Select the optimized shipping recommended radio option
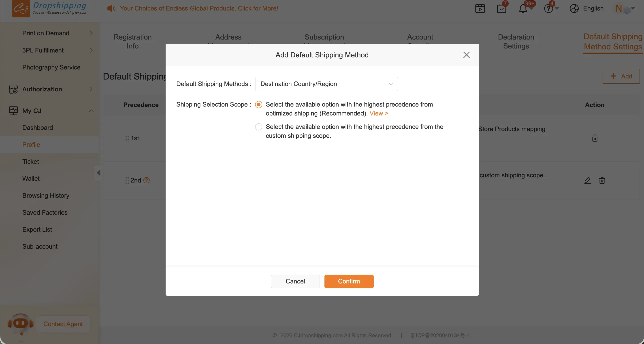The image size is (644, 344). (258, 104)
